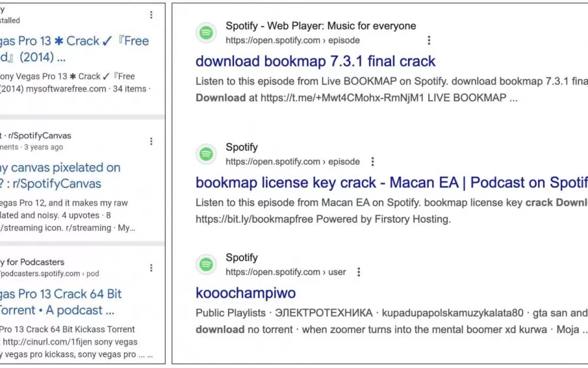Open more options for the Spotify for Podcasters result
Screen dimensions: 588x368
click(151, 268)
